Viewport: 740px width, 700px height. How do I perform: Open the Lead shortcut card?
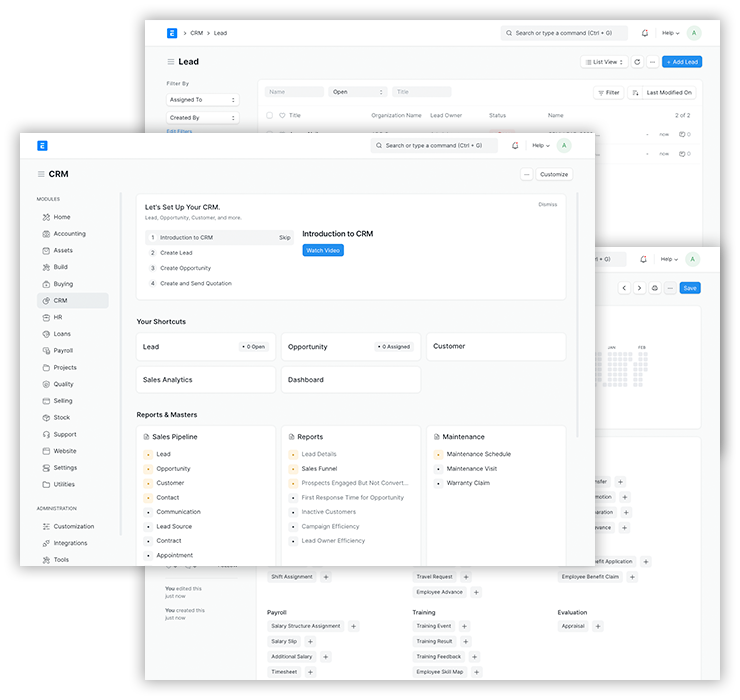click(206, 347)
